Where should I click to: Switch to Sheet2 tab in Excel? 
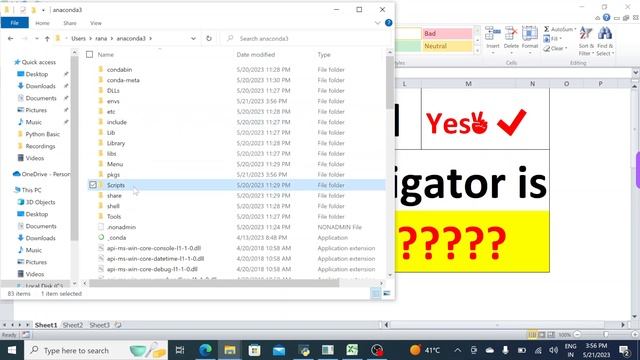pos(73,325)
